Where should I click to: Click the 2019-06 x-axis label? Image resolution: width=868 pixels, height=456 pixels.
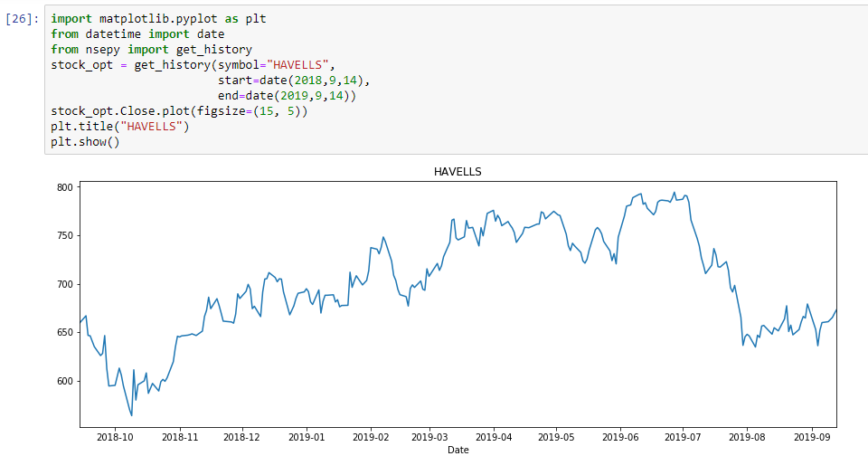[620, 437]
